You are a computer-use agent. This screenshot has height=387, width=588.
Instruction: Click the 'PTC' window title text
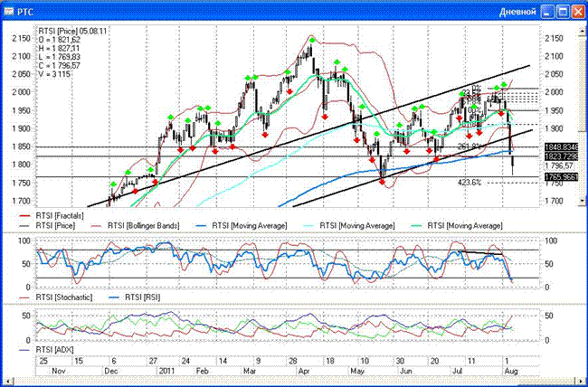(x=24, y=13)
